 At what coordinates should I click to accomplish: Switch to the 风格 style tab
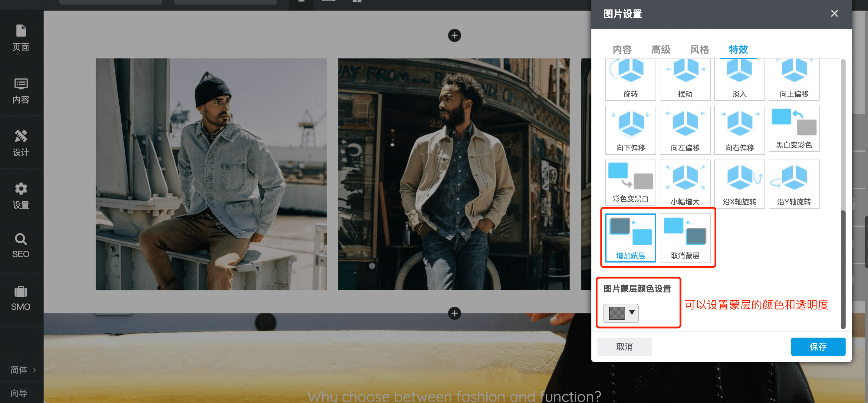coord(699,50)
